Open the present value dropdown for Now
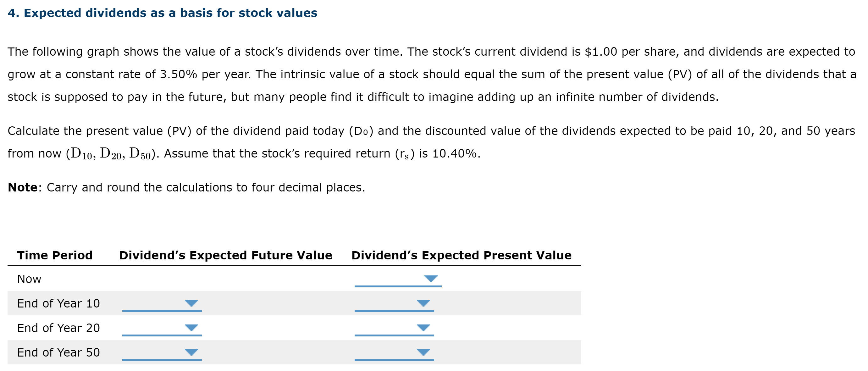868x371 pixels. pos(431,279)
